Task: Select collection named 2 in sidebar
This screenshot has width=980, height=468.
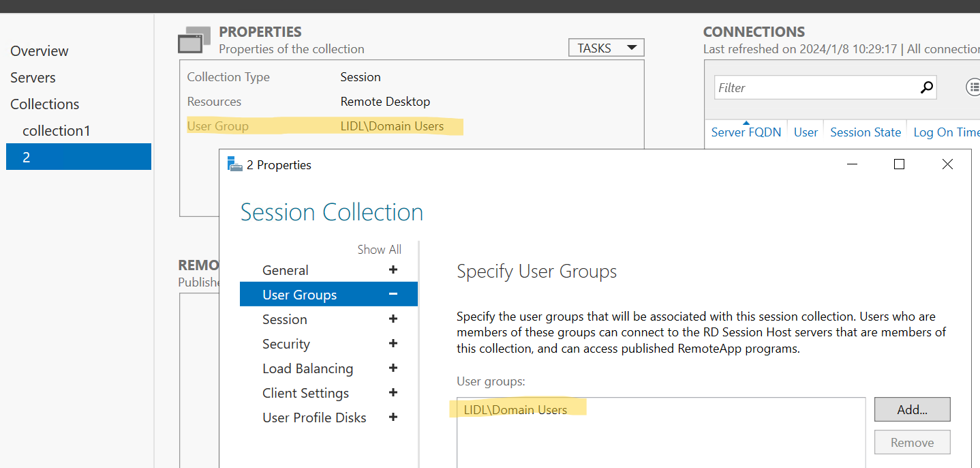Action: tap(78, 157)
